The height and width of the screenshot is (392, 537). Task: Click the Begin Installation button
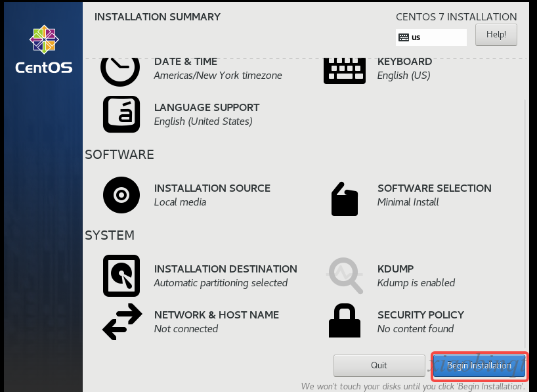click(479, 366)
